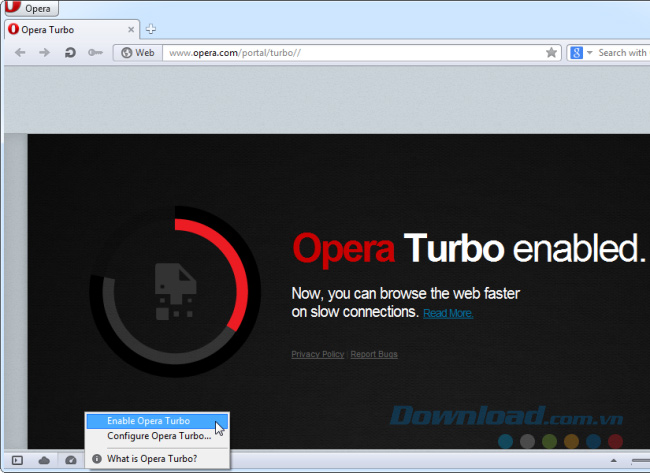Expand view options arrow in status bar
Viewport: 650px width, 473px height.
614,461
